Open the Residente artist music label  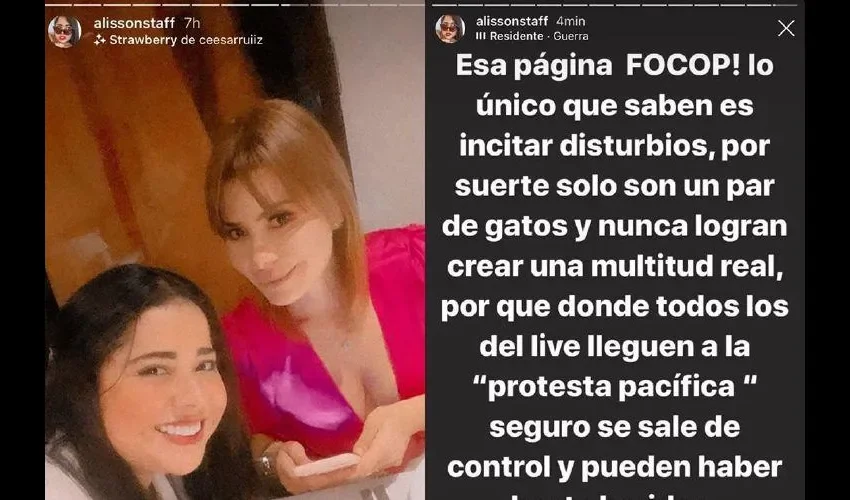click(x=516, y=36)
